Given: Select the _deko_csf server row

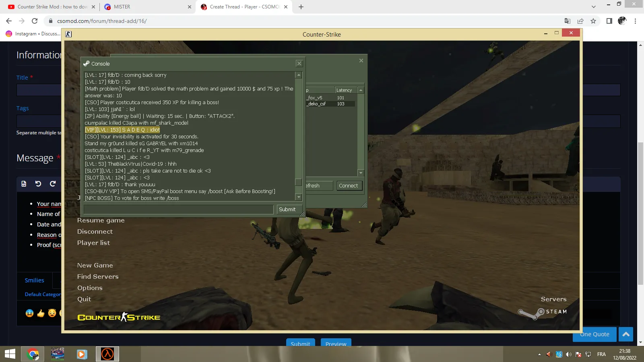Looking at the screenshot, I should click(331, 104).
